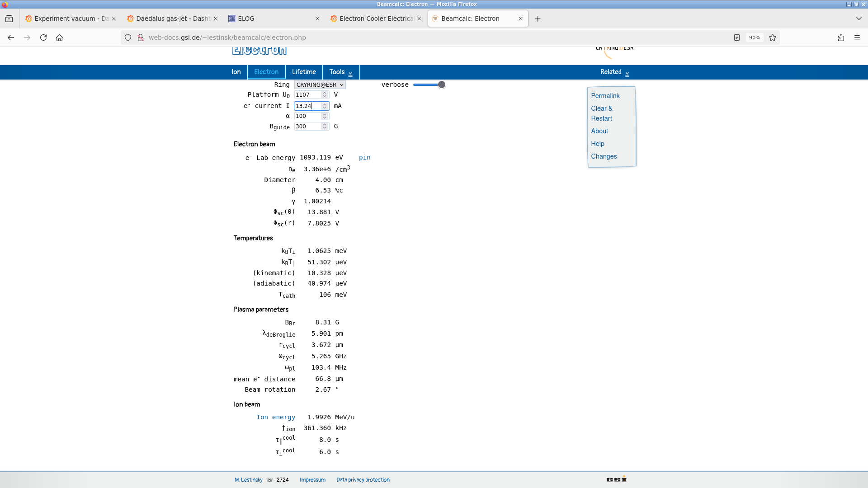
Task: Switch to the Lifetime tab
Action: (x=303, y=72)
